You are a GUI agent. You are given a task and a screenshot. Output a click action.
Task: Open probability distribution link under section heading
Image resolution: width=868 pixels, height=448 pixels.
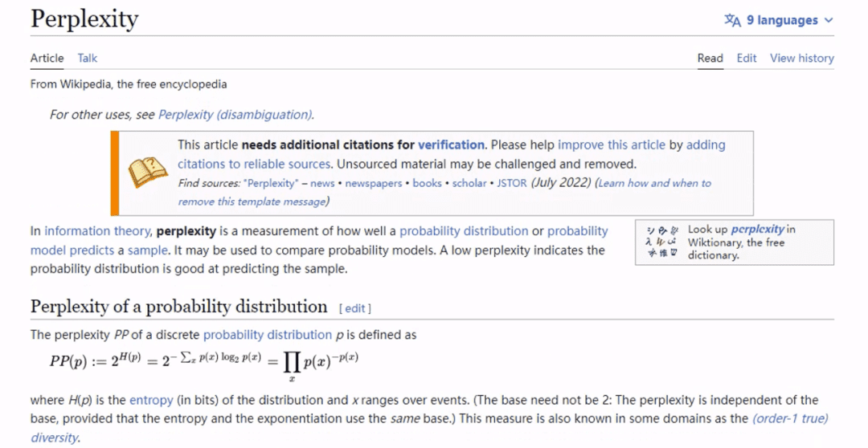tap(268, 335)
